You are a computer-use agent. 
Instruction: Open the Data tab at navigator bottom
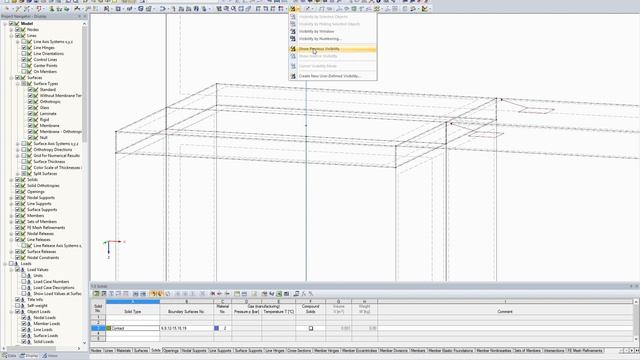pyautogui.click(x=9, y=356)
